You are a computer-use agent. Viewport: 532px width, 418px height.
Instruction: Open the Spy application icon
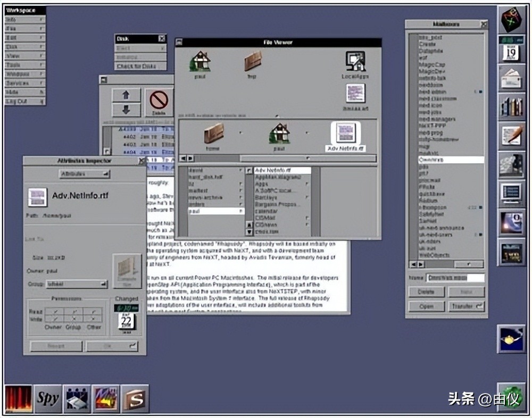tap(47, 399)
